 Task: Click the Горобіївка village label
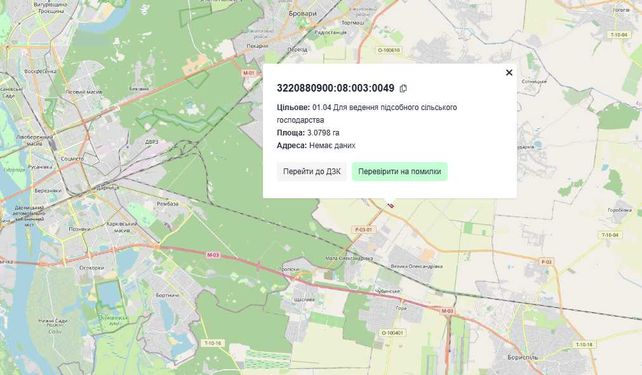(x=619, y=210)
